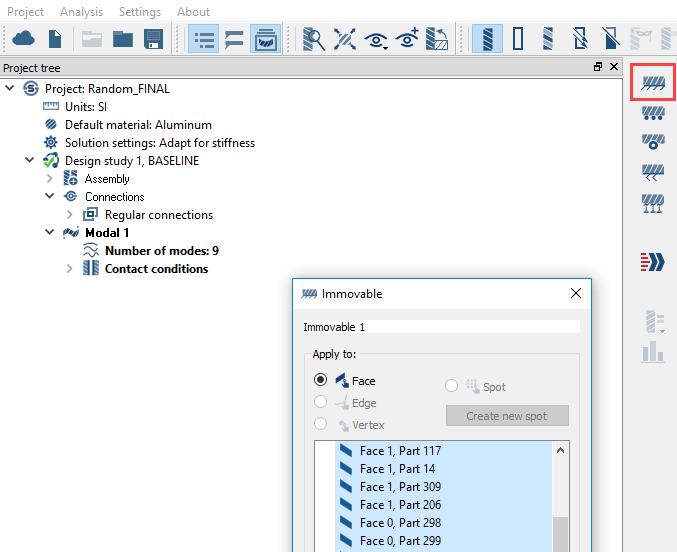Create a new project file
This screenshot has height=552, width=677.
[x=55, y=40]
